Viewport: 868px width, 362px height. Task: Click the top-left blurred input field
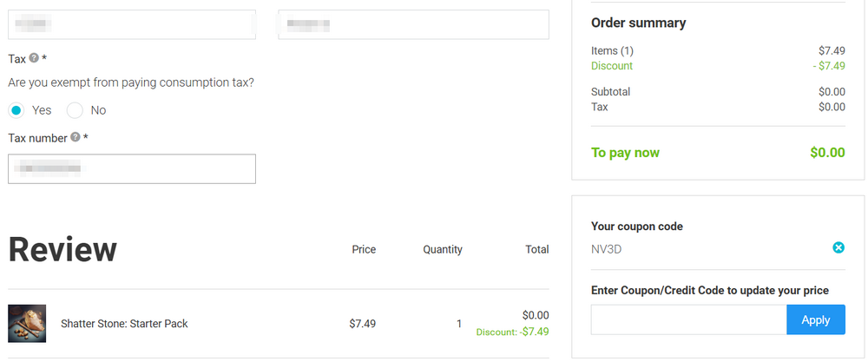(x=132, y=24)
